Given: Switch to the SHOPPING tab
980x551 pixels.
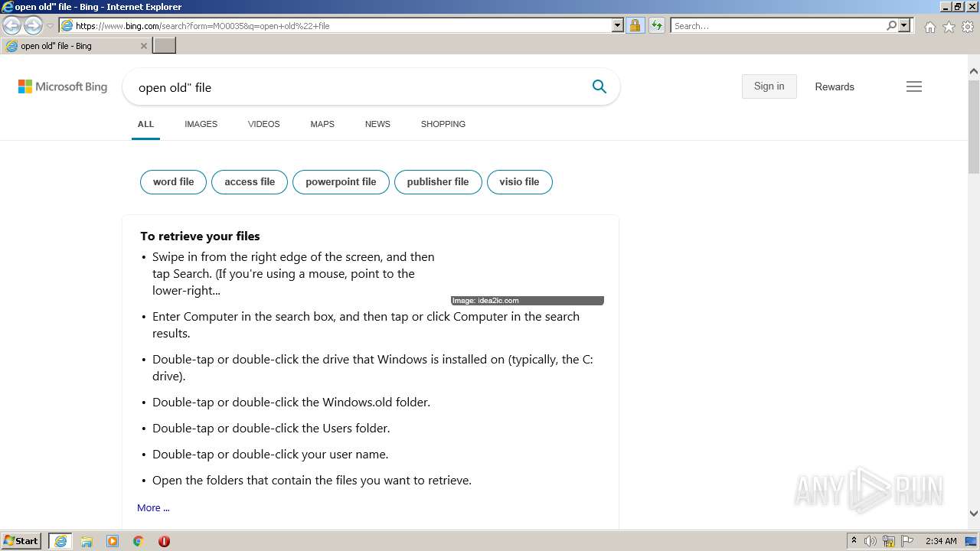Looking at the screenshot, I should [443, 124].
